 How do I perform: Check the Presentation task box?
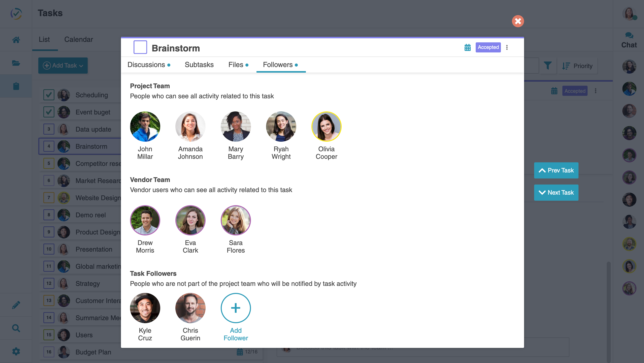(49, 249)
